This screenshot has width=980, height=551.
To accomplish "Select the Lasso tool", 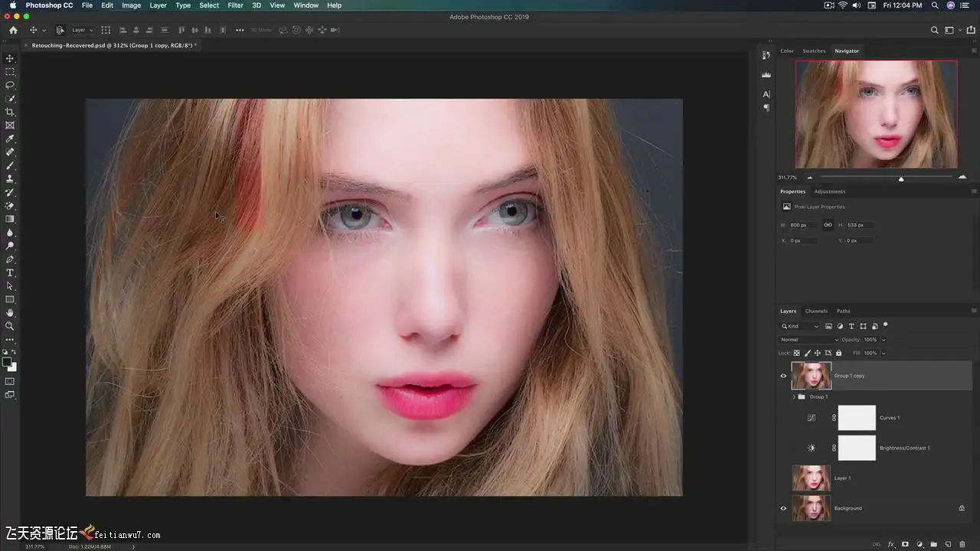I will (10, 85).
